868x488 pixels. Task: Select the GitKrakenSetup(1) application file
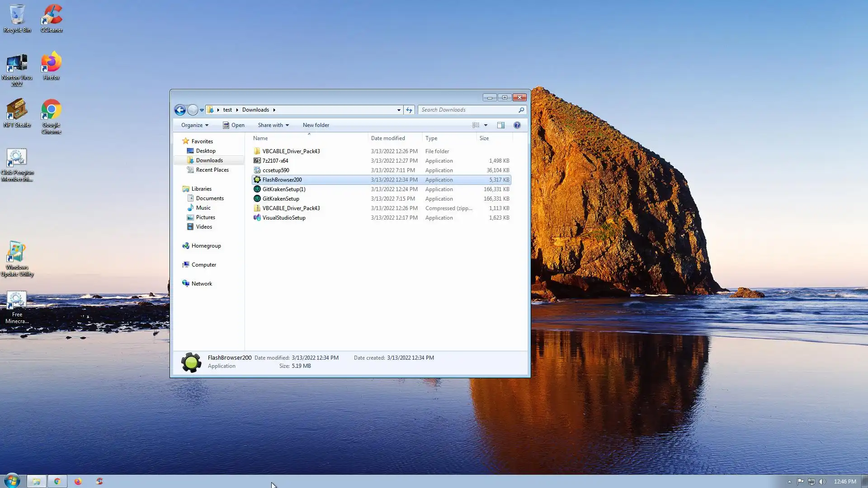[284, 189]
